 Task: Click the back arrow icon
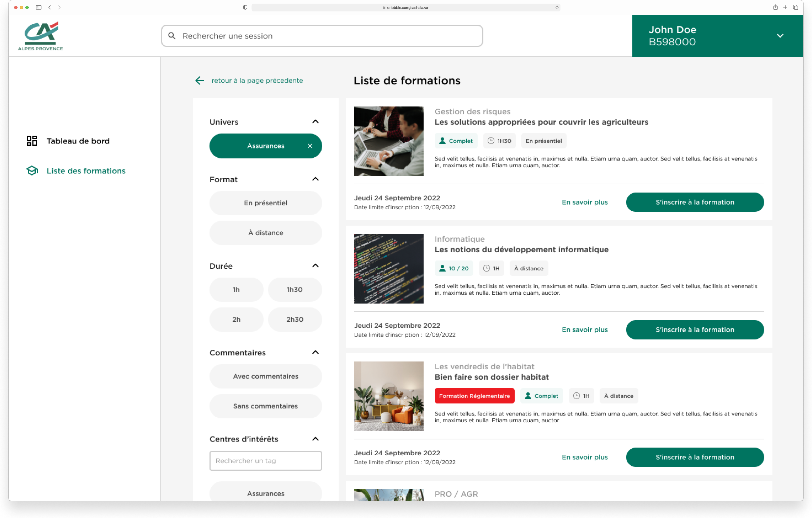200,80
